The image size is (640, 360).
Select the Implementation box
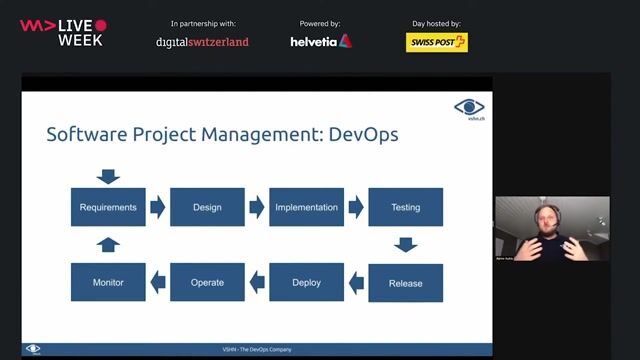(x=307, y=207)
